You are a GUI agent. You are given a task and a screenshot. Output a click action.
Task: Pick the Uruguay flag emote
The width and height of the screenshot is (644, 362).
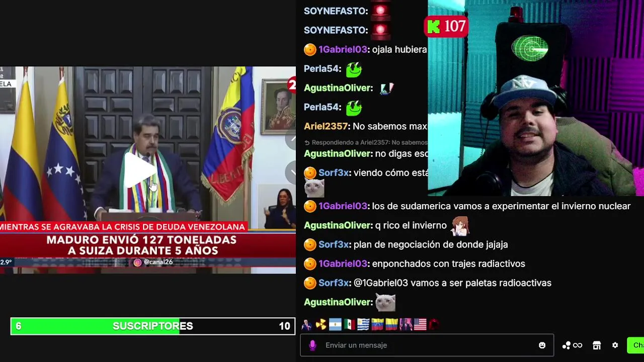pos(363,325)
